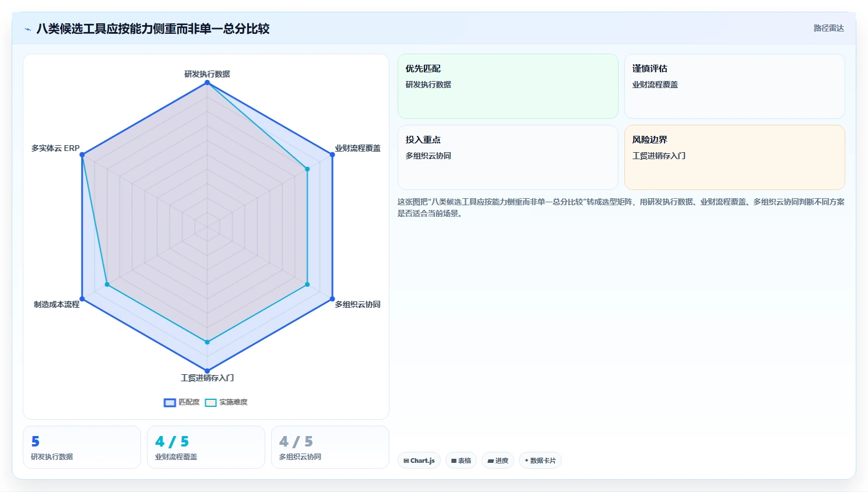Click the 业财流程覆盖 axis label on the radar
The height and width of the screenshot is (492, 868).
pos(357,148)
